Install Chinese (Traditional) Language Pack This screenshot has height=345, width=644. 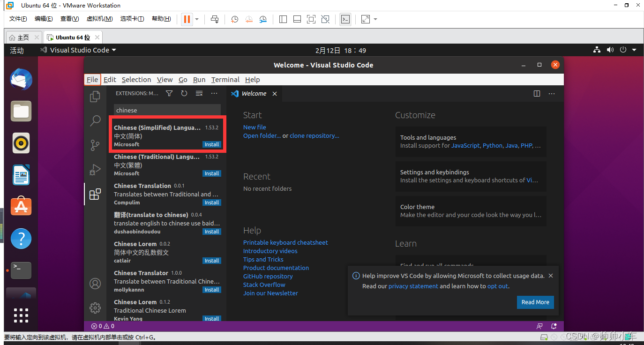click(212, 173)
